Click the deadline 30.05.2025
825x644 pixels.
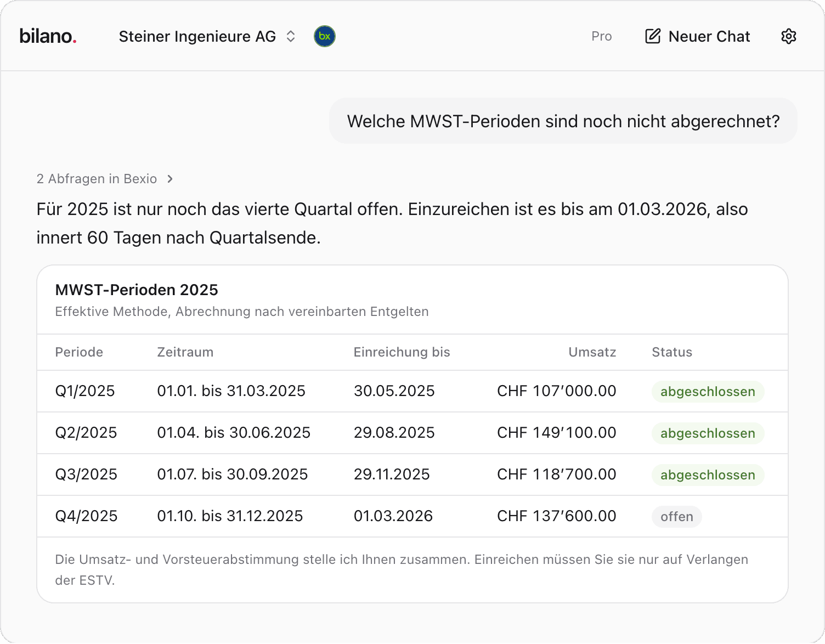[394, 391]
